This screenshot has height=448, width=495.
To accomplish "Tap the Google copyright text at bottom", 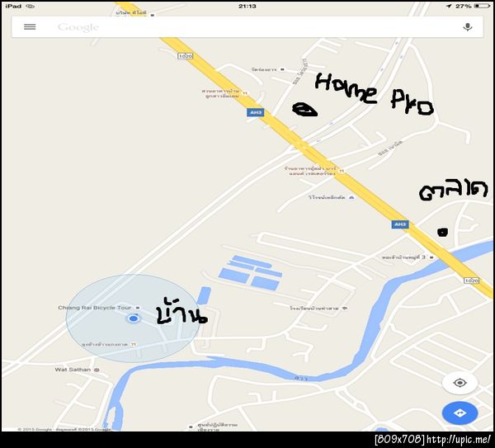I will click(x=64, y=429).
